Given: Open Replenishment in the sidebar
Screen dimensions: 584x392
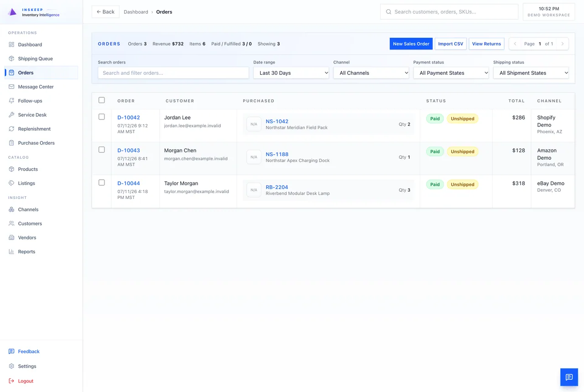Looking at the screenshot, I should pyautogui.click(x=41, y=129).
